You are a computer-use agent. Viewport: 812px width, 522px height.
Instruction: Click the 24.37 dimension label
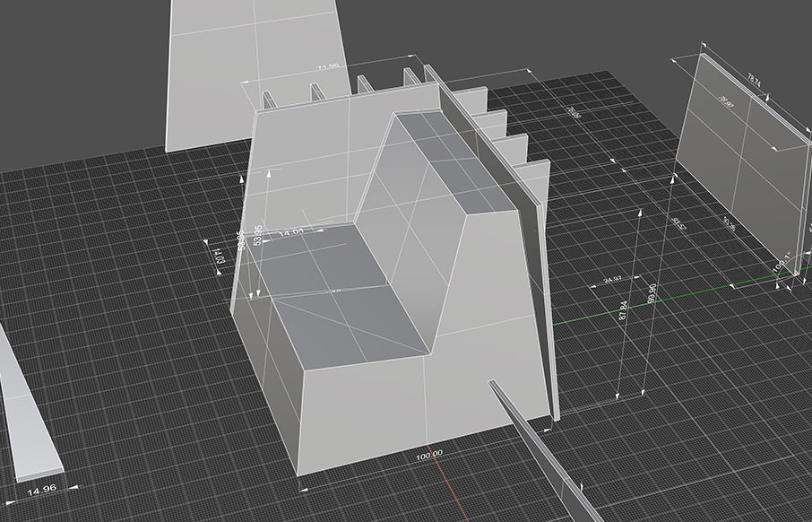tap(613, 281)
